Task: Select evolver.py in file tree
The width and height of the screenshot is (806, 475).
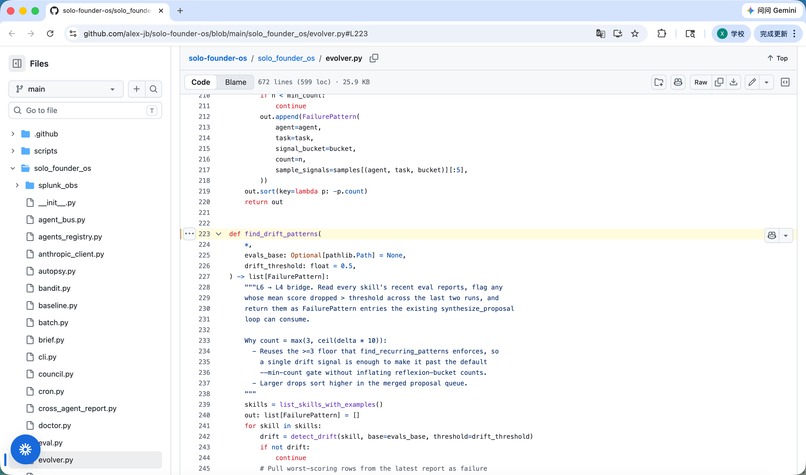Action: point(85,460)
